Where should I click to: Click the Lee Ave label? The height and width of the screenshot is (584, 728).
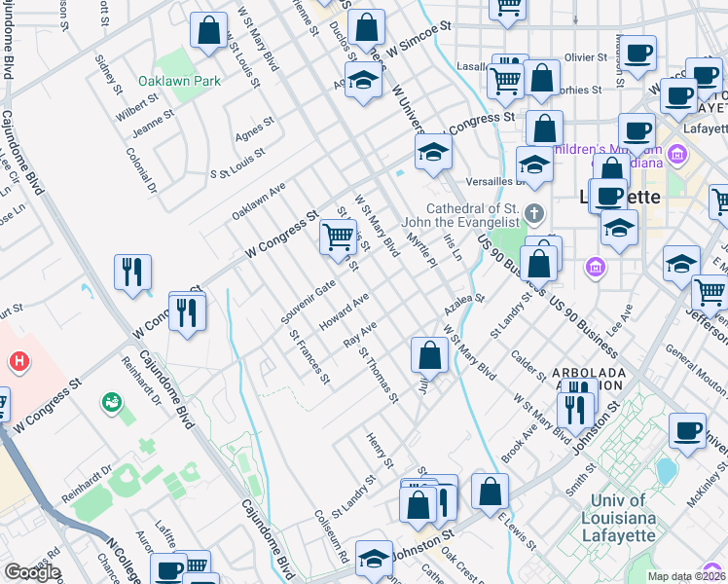[x=620, y=320]
